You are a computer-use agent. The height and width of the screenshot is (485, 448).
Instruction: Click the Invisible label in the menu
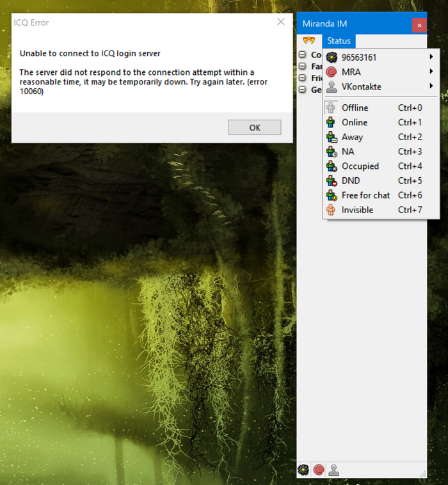[x=357, y=210]
